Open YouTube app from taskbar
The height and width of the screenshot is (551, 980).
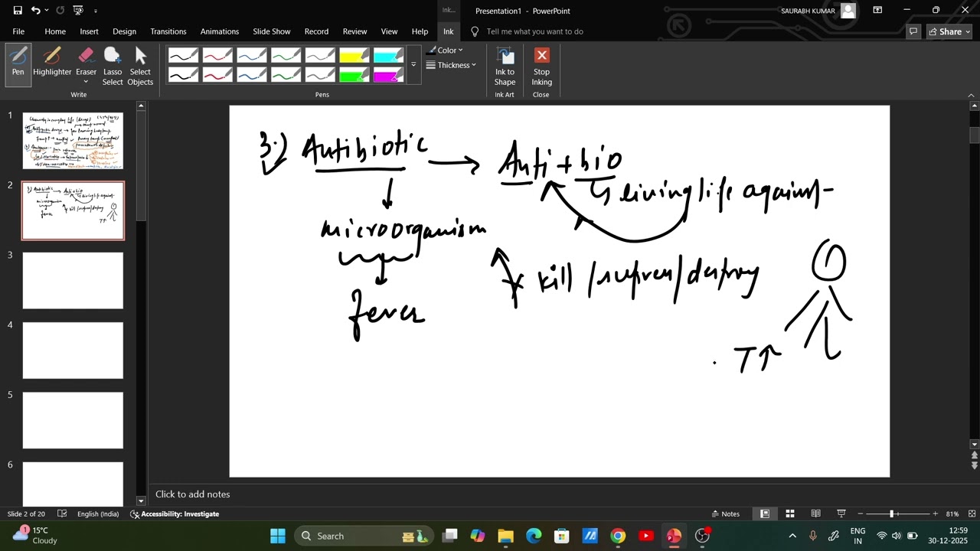[x=646, y=536]
